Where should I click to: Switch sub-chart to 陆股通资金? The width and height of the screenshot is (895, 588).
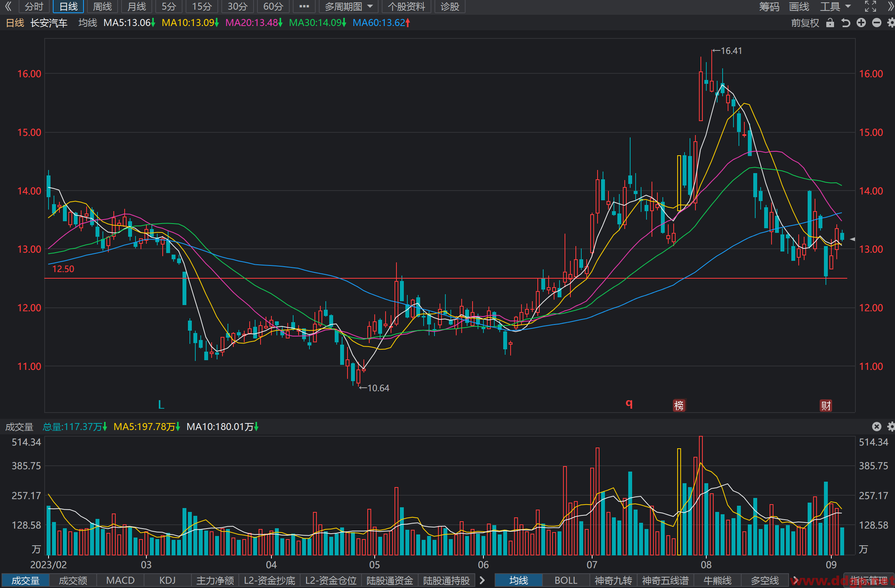click(390, 581)
